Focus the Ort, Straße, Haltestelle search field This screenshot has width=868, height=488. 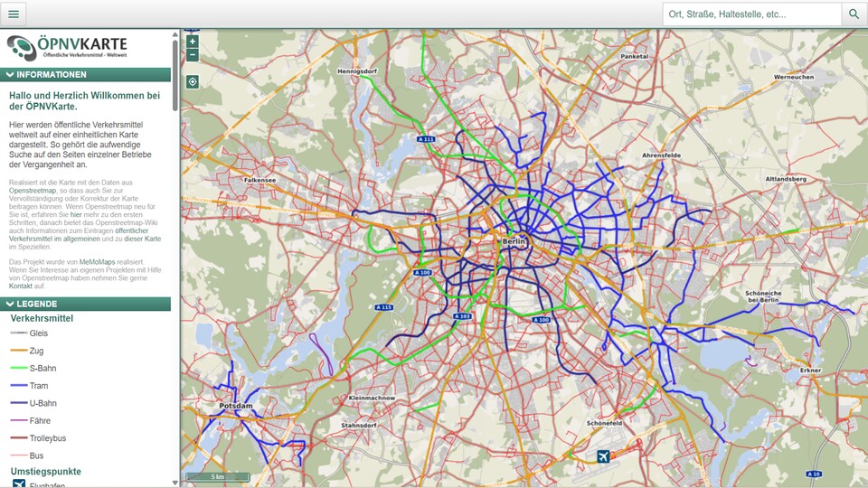pos(751,14)
